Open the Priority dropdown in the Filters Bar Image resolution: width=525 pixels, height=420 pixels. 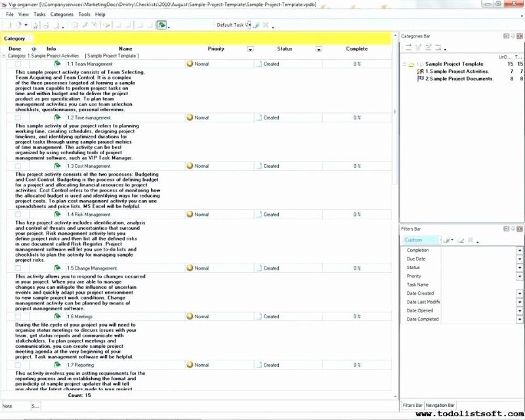click(x=519, y=275)
